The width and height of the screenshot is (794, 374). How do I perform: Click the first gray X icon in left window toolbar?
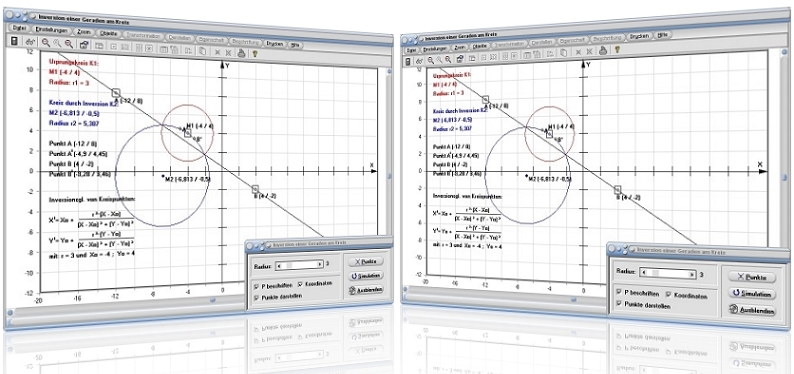point(217,52)
